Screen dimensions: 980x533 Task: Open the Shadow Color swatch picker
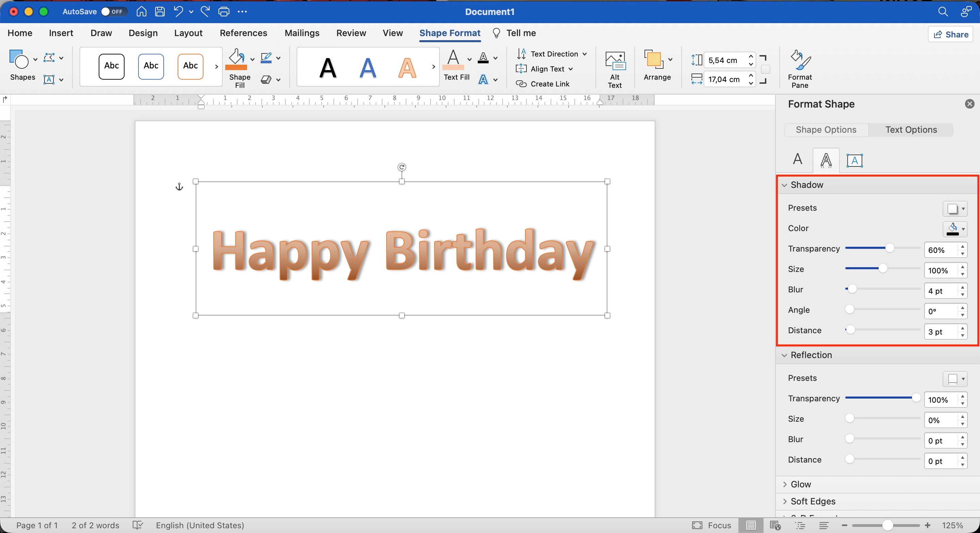(x=954, y=229)
